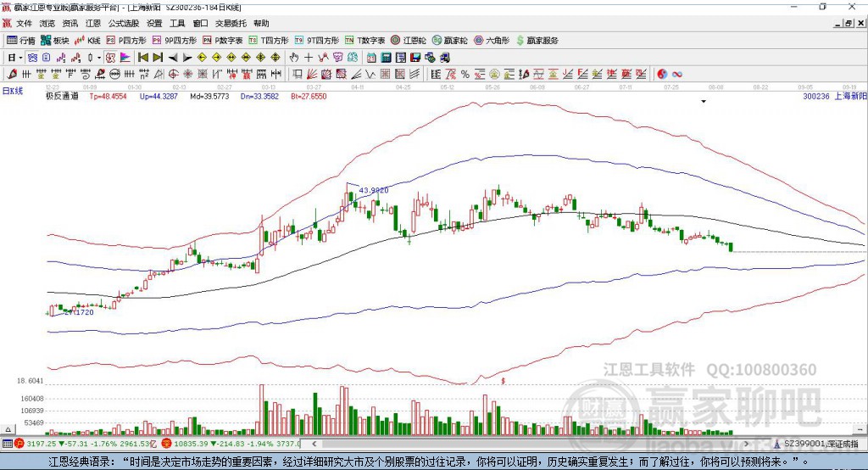Click the blue-red infinity symbol icon

[x=677, y=74]
